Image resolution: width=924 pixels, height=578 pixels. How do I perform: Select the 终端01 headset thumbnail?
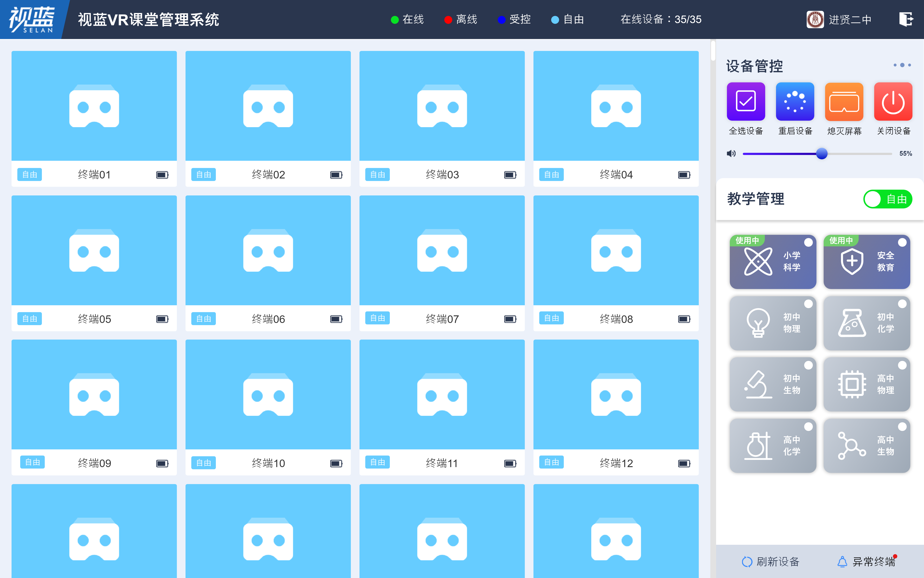point(94,106)
